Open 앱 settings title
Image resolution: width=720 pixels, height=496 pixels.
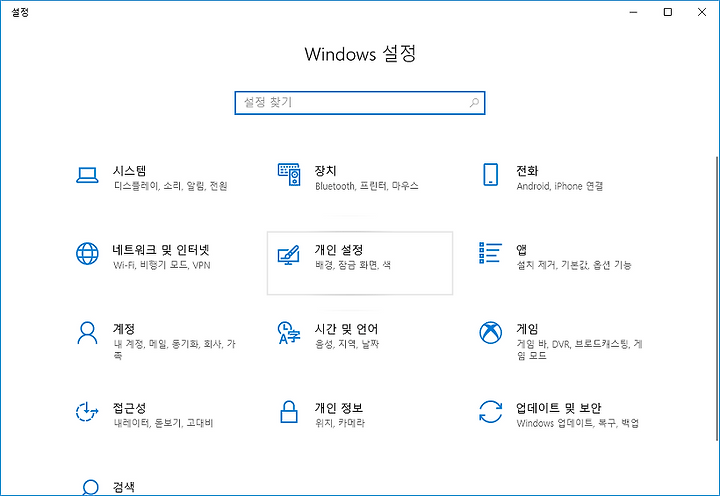click(522, 250)
